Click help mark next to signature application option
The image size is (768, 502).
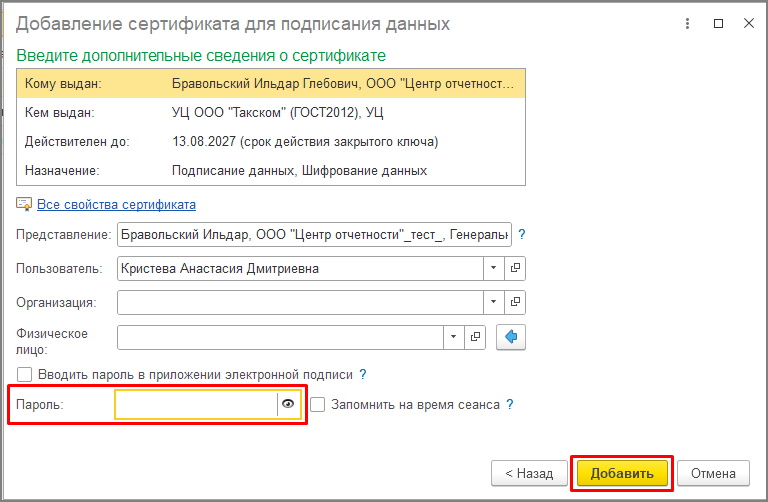[362, 375]
